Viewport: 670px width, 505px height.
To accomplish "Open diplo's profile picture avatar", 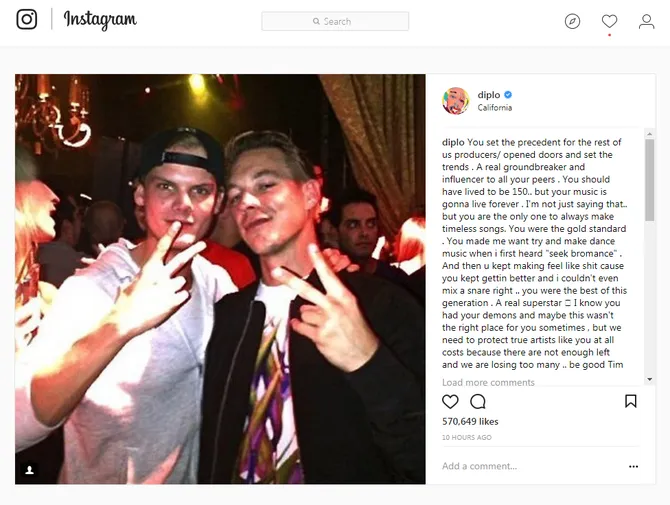I will click(x=455, y=101).
